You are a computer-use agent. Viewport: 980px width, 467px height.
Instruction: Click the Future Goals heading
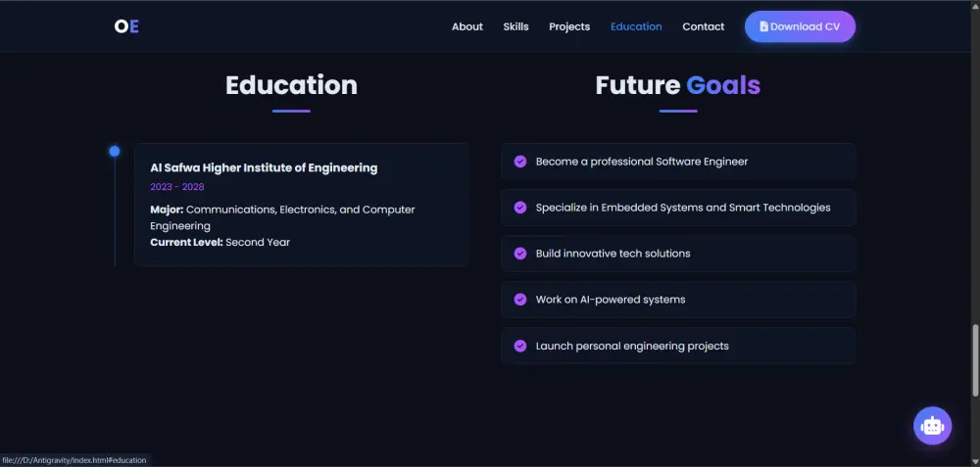pyautogui.click(x=677, y=85)
